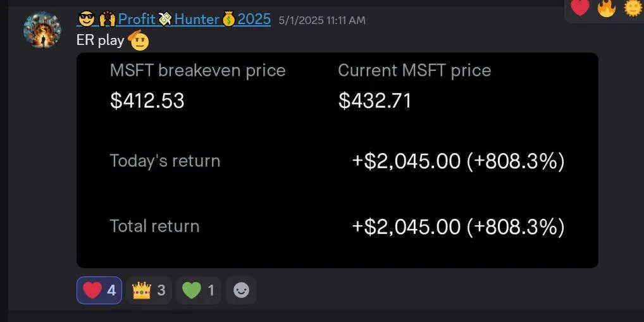The height and width of the screenshot is (322, 644).
Task: Quick-react with the fire emoji
Action: tap(606, 8)
